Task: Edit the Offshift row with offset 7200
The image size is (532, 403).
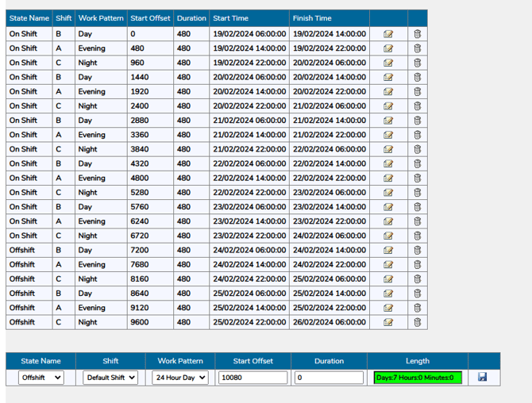Action: pyautogui.click(x=388, y=250)
